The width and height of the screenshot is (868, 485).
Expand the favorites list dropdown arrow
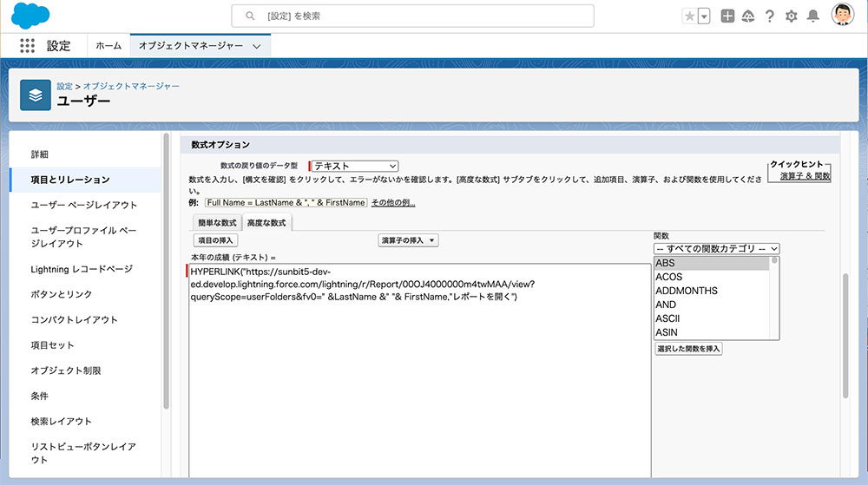[x=704, y=16]
